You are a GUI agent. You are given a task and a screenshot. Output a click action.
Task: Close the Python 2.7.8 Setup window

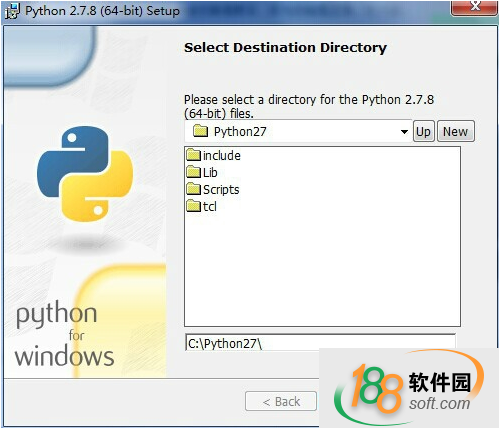tap(475, 7)
